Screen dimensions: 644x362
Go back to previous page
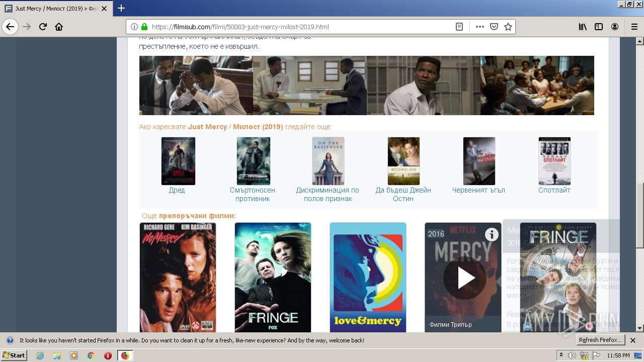pyautogui.click(x=10, y=27)
